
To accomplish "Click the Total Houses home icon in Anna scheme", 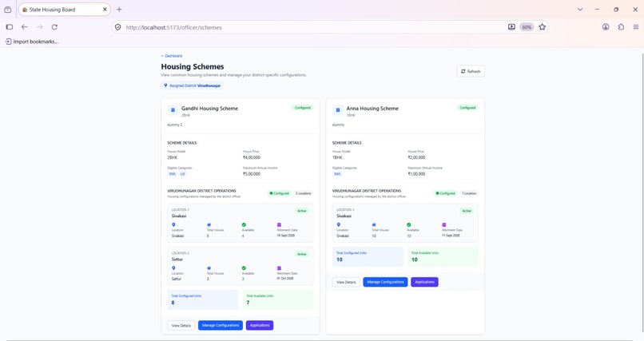I will coord(374,225).
